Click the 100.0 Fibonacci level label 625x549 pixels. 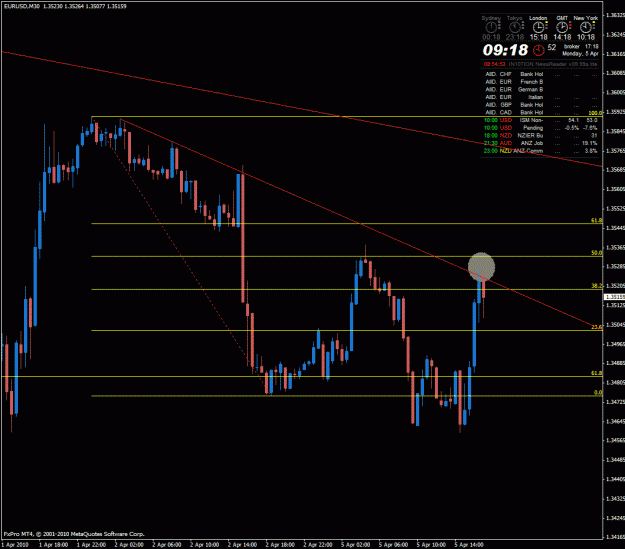[x=595, y=113]
